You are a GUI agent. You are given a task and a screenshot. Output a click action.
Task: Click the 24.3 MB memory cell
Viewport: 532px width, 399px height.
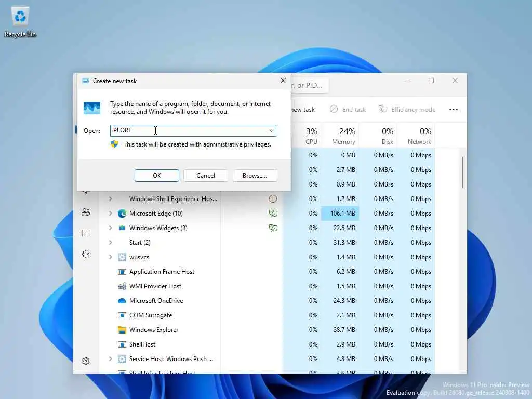coord(340,301)
